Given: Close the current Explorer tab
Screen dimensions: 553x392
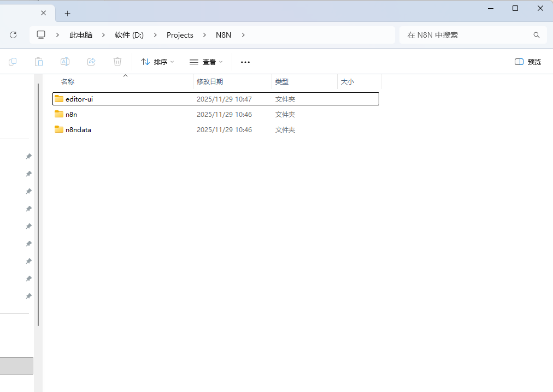Looking at the screenshot, I should pyautogui.click(x=43, y=13).
